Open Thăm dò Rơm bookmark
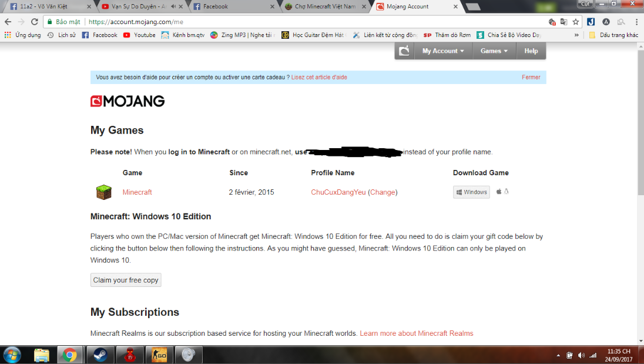Viewport: 644px width, 364px height. point(447,35)
